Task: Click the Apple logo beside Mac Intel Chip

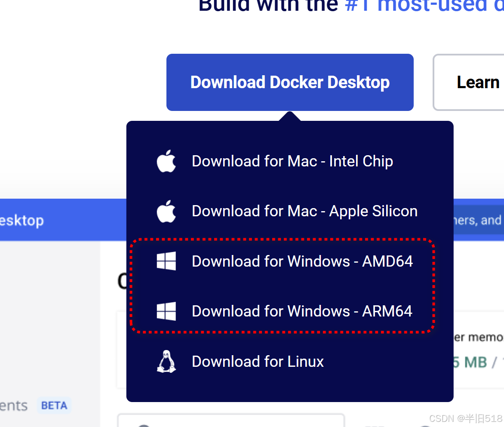Action: pos(166,161)
